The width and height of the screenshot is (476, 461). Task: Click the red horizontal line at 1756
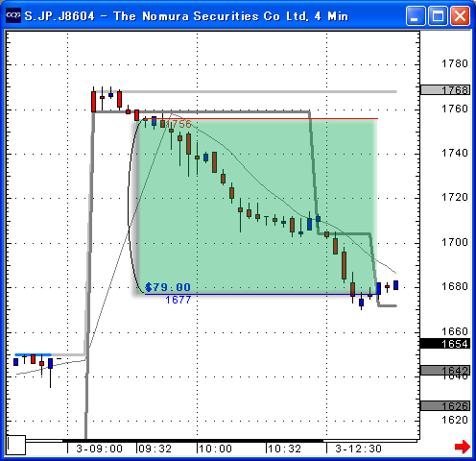tap(261, 119)
